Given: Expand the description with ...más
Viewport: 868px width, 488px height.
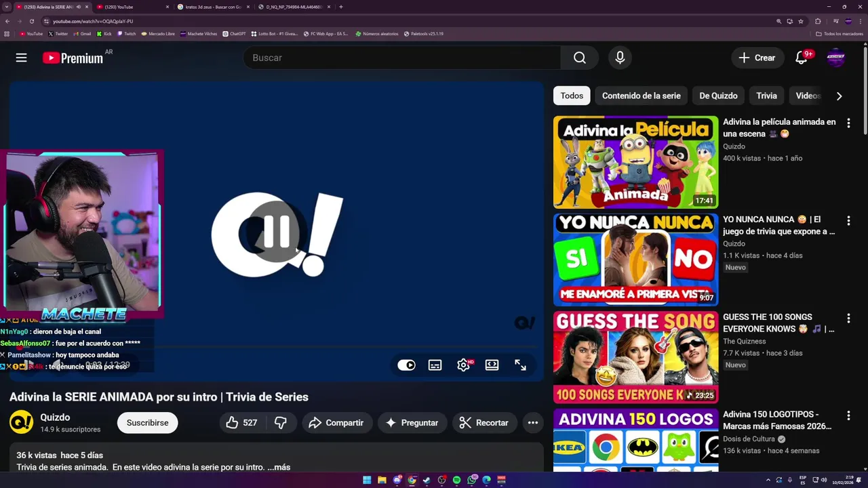Looking at the screenshot, I should pyautogui.click(x=279, y=467).
